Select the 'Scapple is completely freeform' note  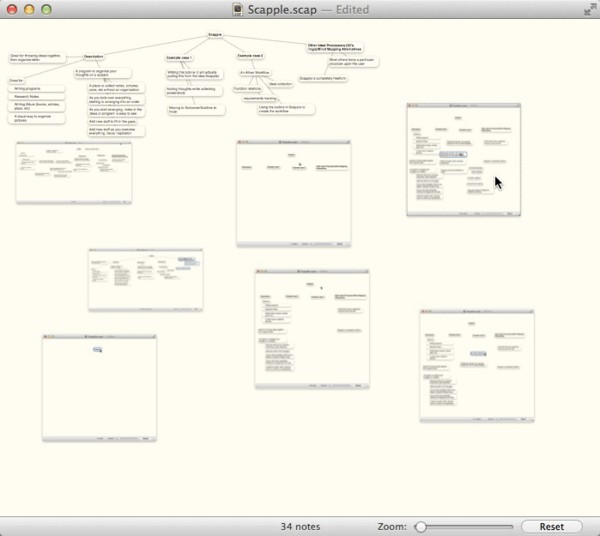323,78
